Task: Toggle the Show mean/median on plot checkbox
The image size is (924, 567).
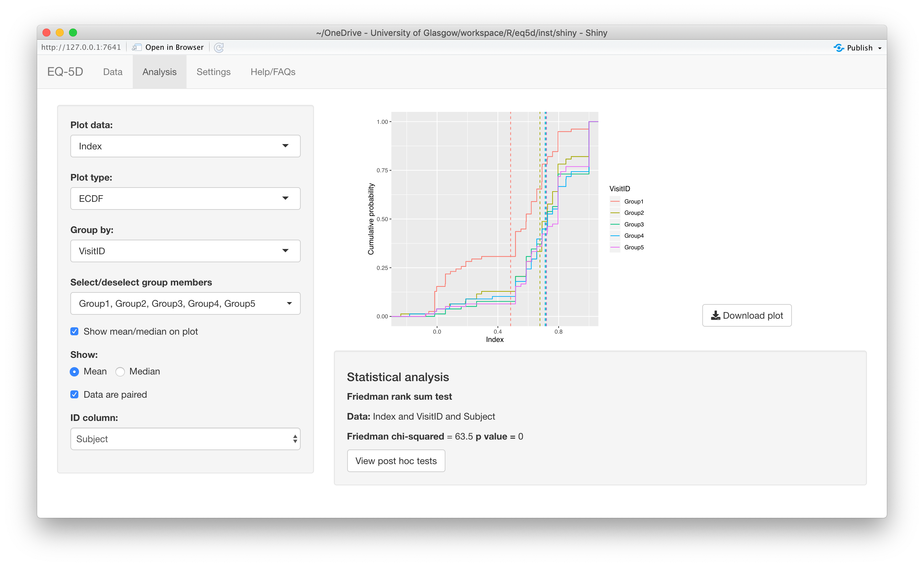Action: [74, 331]
